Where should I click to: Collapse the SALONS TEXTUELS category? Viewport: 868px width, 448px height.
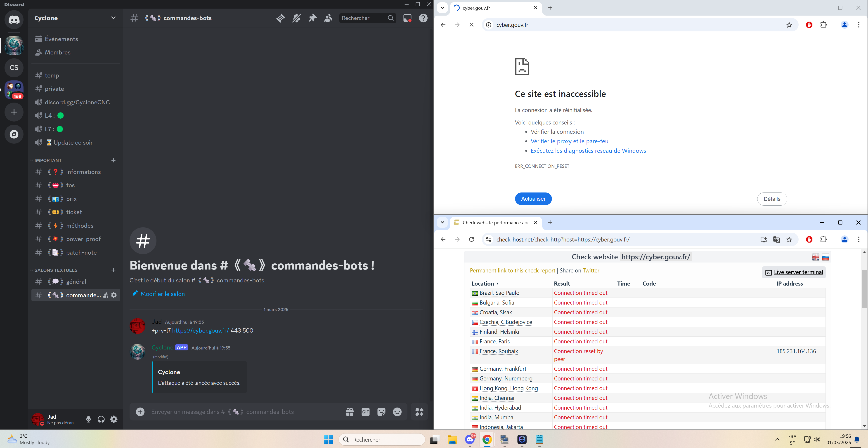[56, 270]
